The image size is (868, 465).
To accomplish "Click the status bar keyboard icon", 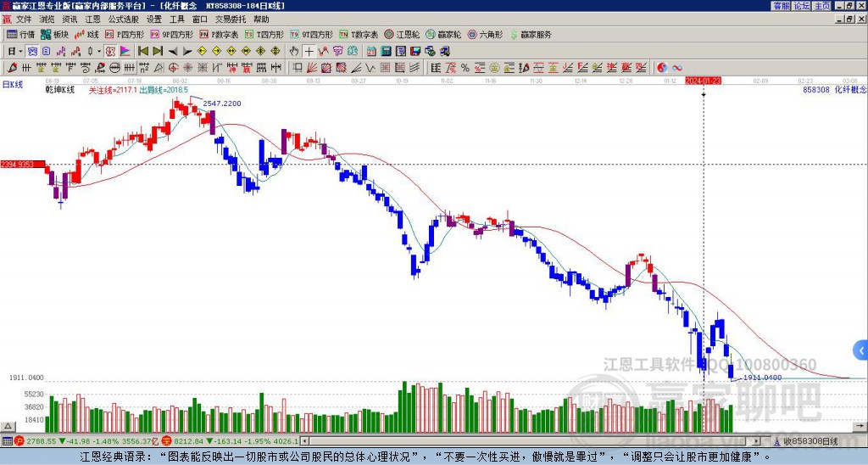I will click(x=7, y=441).
